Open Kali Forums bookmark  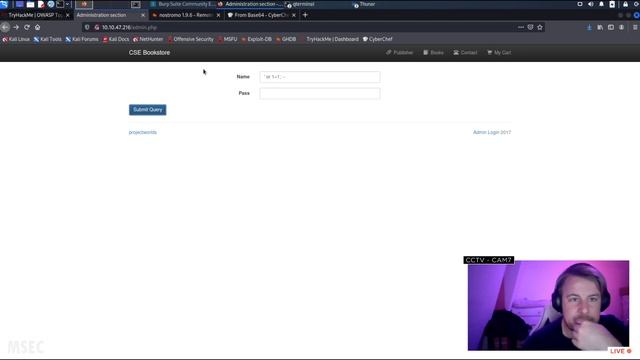coord(82,39)
